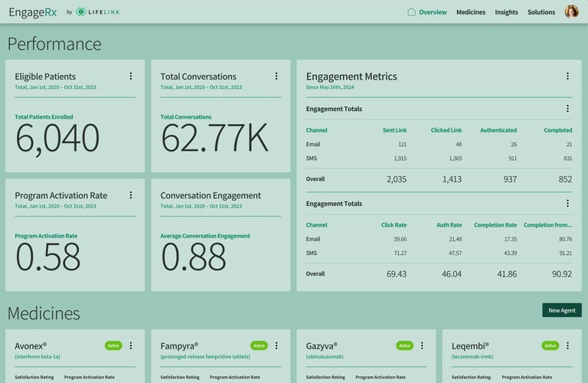The height and width of the screenshot is (383, 588).
Task: Click the Clicked Link column header
Action: click(446, 130)
